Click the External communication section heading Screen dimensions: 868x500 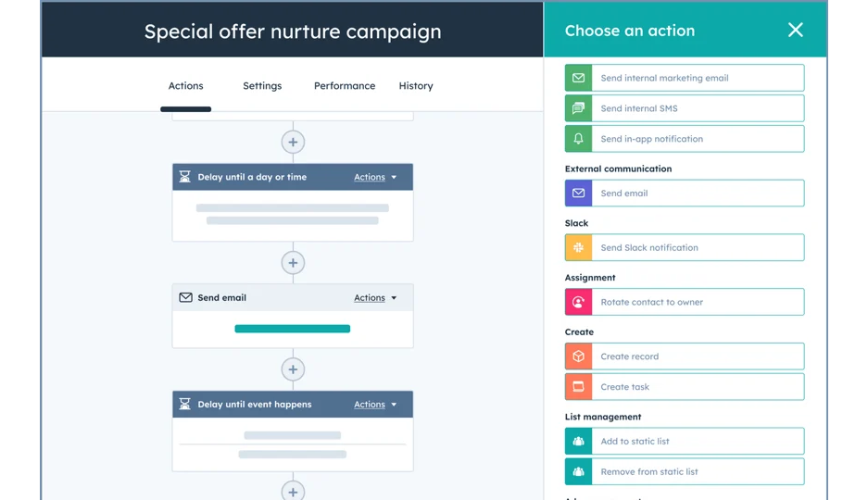pos(618,169)
